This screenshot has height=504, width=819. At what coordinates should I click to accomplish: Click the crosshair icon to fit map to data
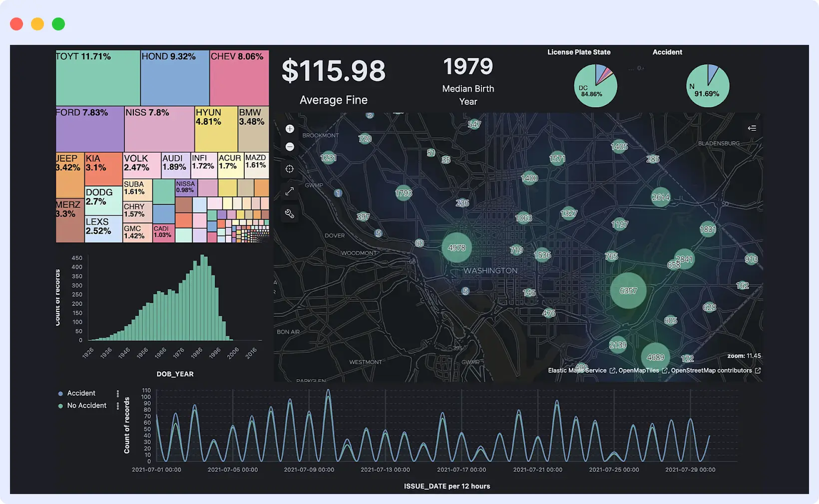(290, 169)
